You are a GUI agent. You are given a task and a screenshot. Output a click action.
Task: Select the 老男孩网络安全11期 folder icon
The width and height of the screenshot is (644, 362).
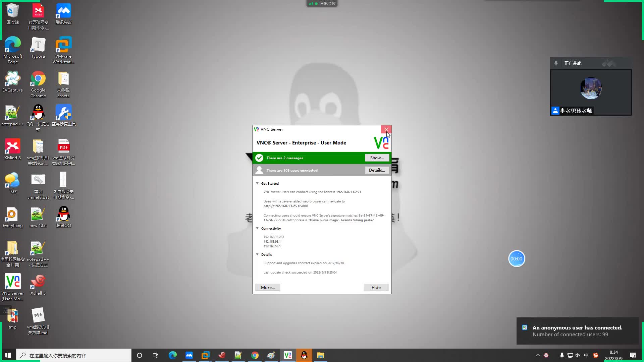pos(13,253)
